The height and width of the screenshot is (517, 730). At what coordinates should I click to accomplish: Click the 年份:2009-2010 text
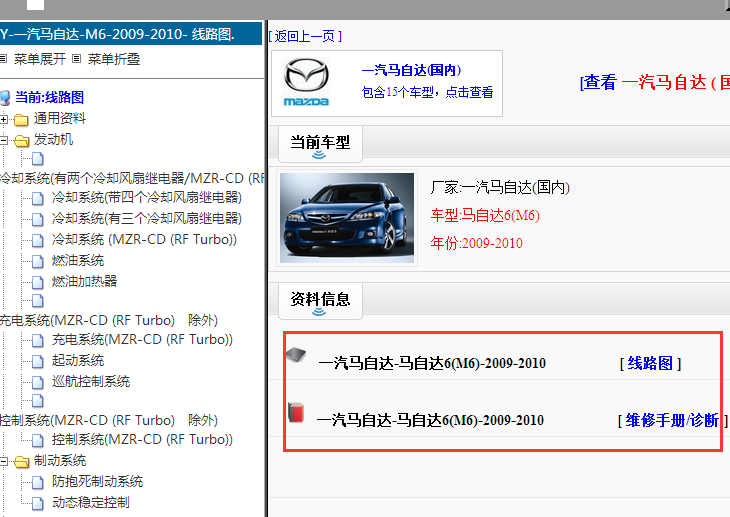[x=476, y=243]
